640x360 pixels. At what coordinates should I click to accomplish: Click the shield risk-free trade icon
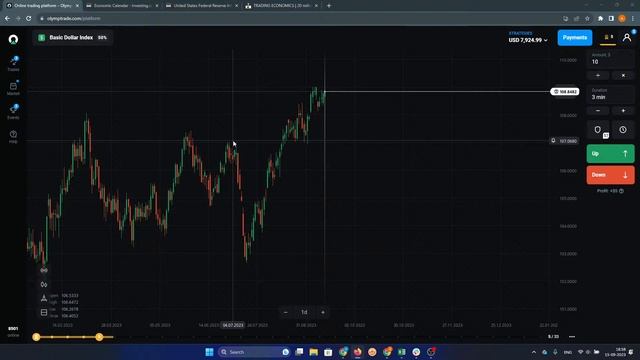(598, 130)
